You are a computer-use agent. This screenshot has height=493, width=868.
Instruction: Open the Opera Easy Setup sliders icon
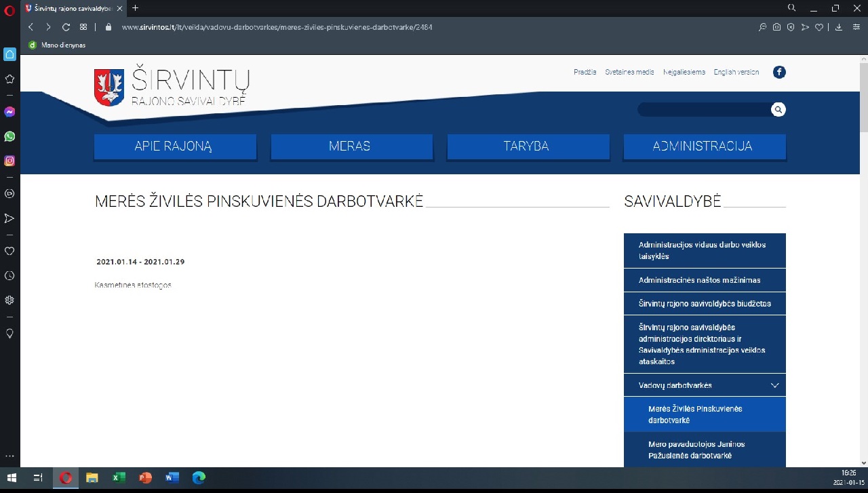click(856, 27)
